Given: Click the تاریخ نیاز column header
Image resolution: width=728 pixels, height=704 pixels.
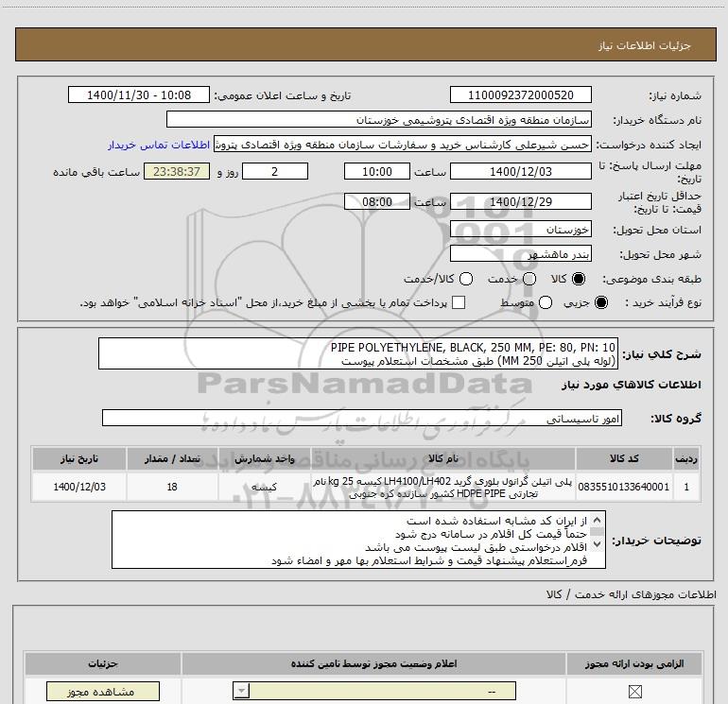Looking at the screenshot, I should tap(78, 458).
